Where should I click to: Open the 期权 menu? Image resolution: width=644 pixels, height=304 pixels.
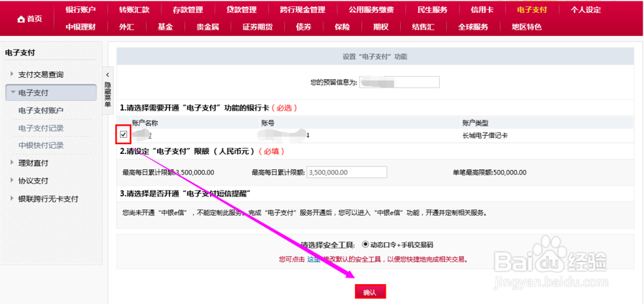coord(381,28)
